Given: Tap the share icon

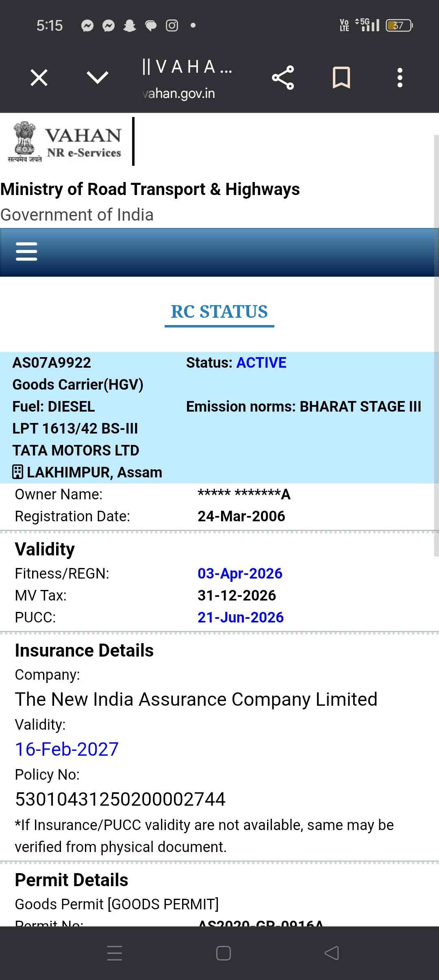Looking at the screenshot, I should click(283, 78).
